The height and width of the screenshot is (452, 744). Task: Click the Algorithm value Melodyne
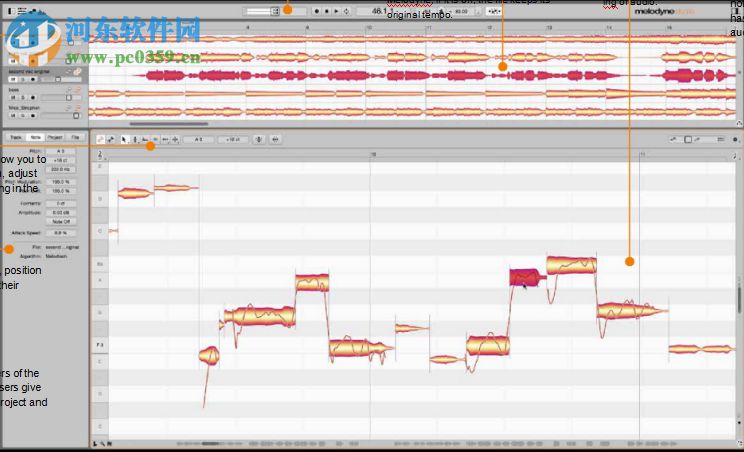click(56, 256)
